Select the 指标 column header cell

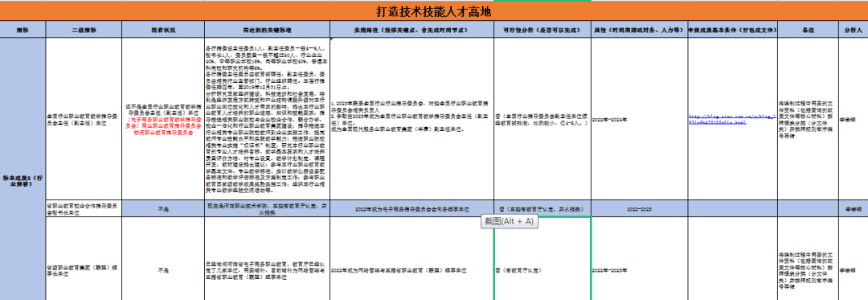[23, 29]
